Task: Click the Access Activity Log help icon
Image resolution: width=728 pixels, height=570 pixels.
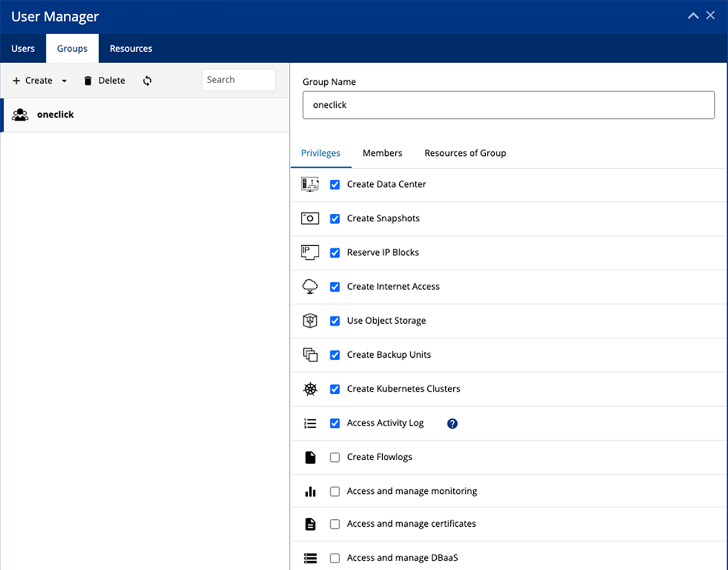Action: (x=452, y=423)
